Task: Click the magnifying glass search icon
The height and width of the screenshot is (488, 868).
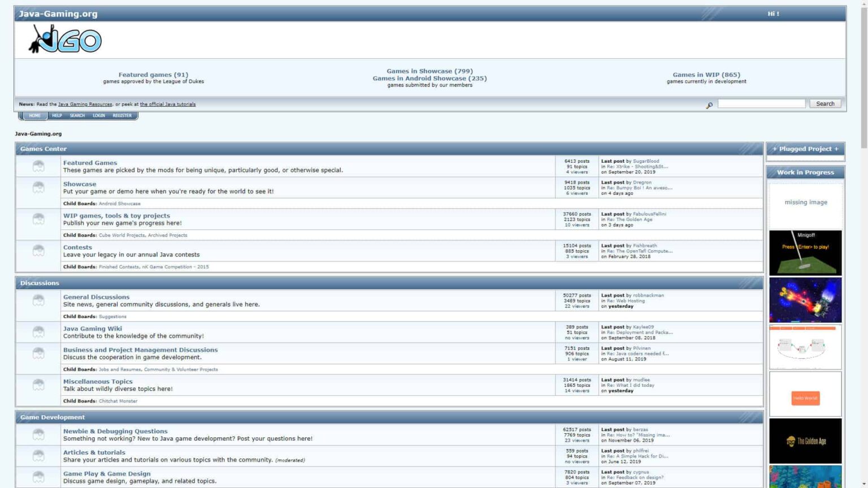Action: coord(709,105)
